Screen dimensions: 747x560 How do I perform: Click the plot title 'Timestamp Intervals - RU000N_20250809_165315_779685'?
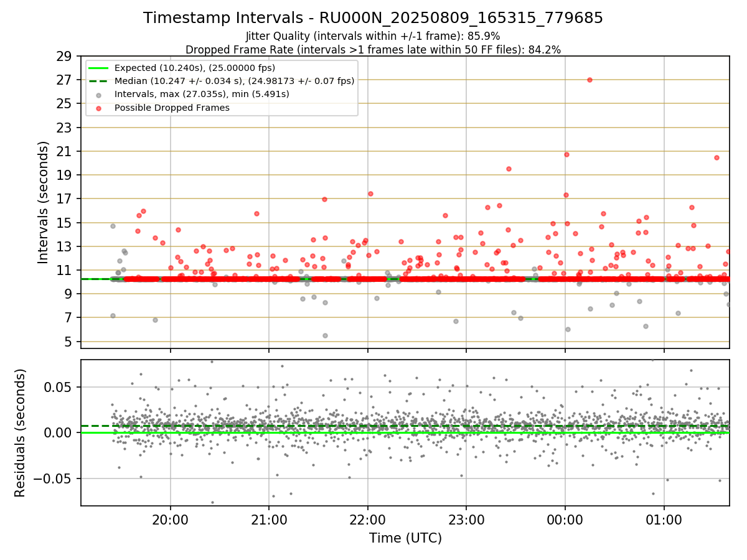click(x=373, y=18)
